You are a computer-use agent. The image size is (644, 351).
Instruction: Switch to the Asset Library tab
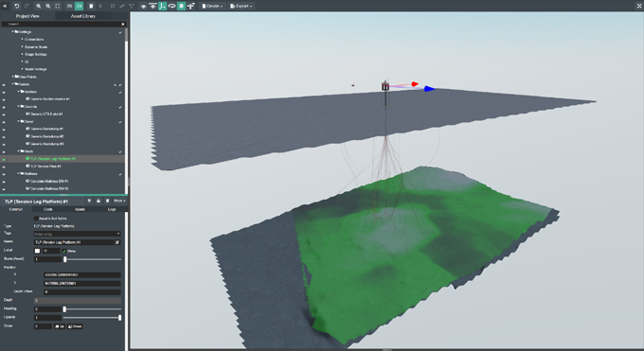click(82, 16)
